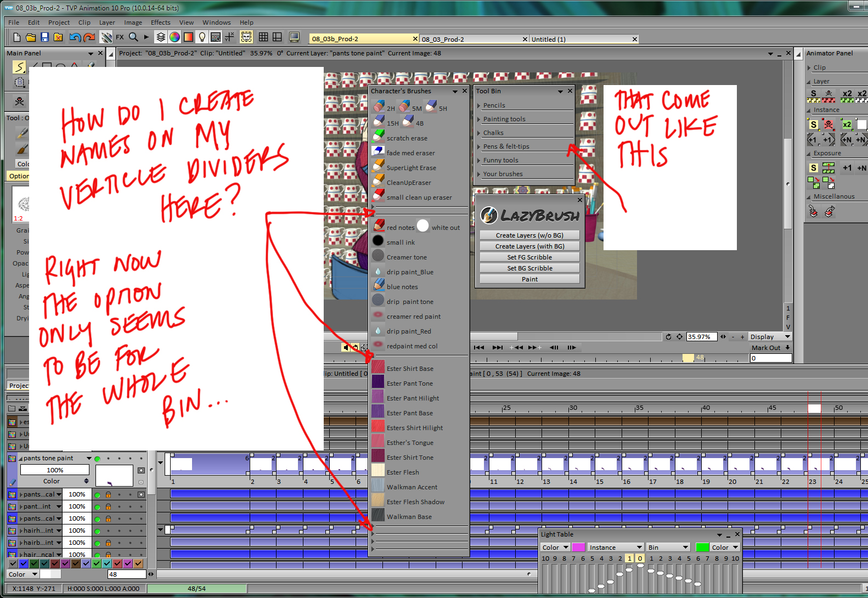Toggle the dark green color group checkbox
868x598 pixels.
[34, 563]
